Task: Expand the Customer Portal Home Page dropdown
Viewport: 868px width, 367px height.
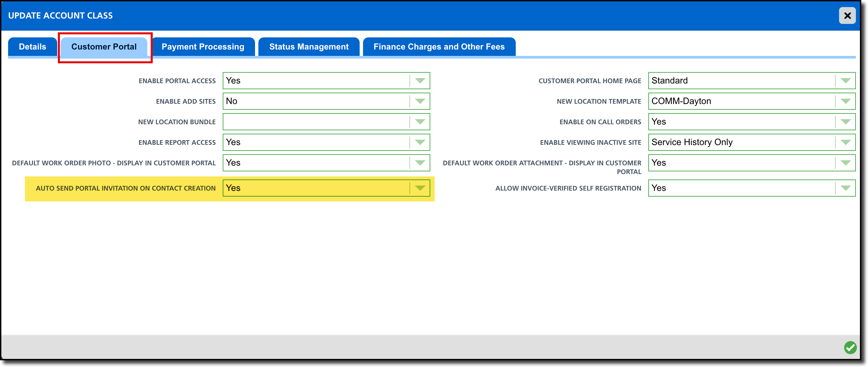Action: tap(845, 80)
